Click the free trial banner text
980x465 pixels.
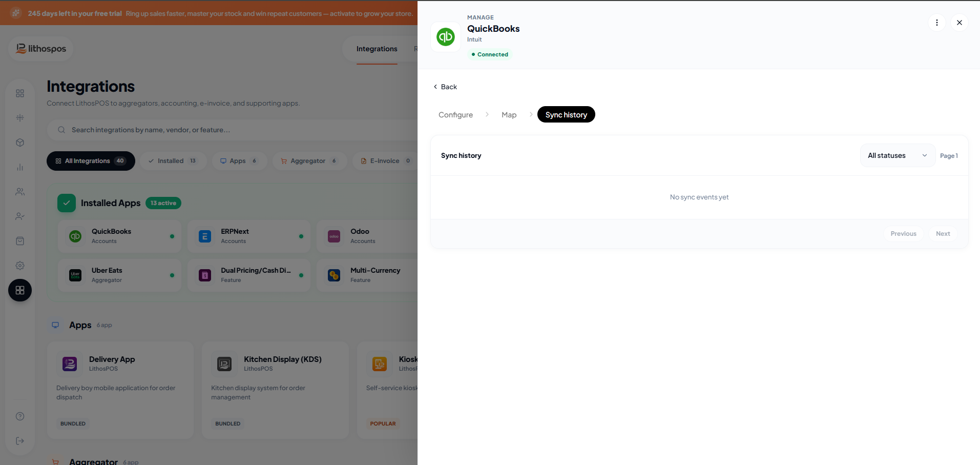pyautogui.click(x=220, y=13)
